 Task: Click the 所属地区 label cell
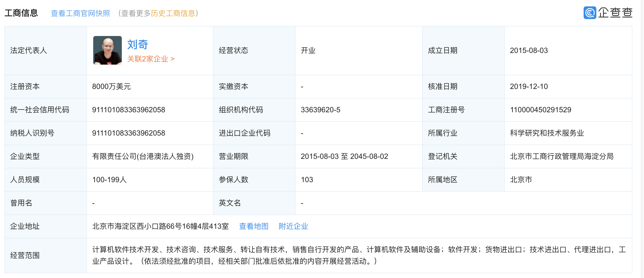tap(463, 180)
